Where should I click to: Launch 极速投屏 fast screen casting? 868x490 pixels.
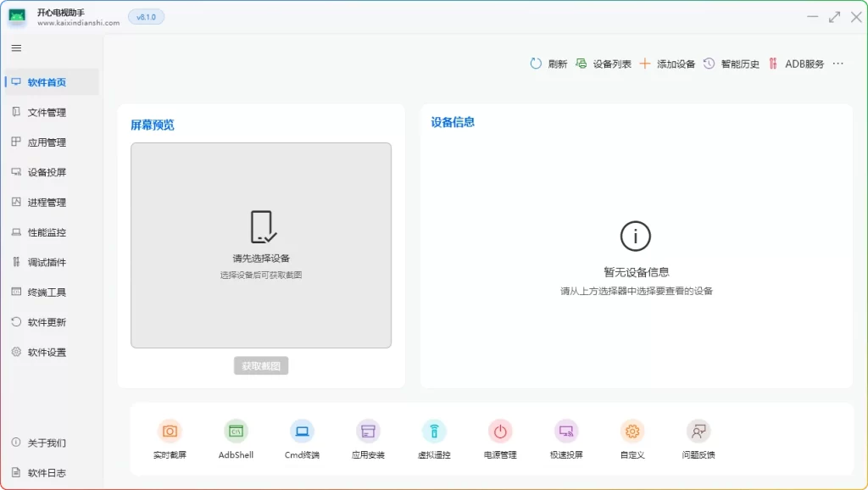pos(566,437)
